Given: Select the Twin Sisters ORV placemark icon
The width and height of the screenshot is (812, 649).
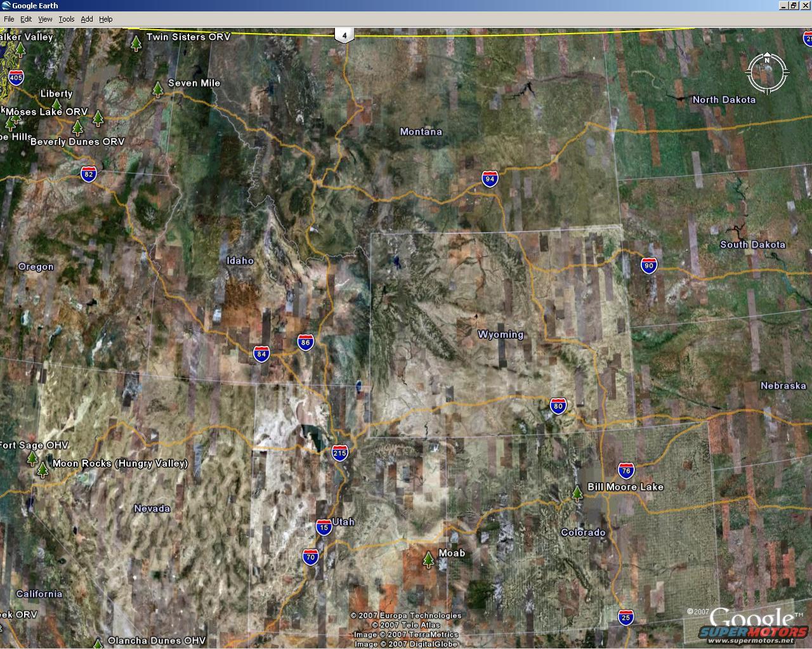Looking at the screenshot, I should 136,43.
